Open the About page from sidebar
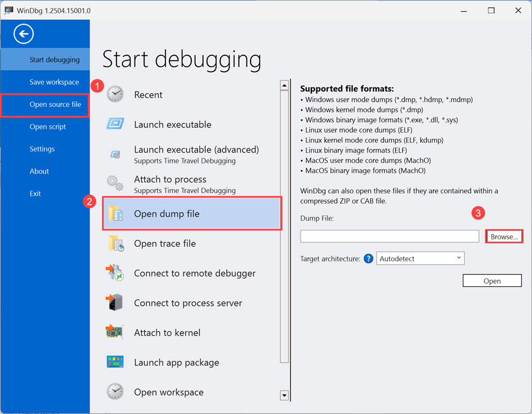Screen dimensions: 532x414 (45, 171)
